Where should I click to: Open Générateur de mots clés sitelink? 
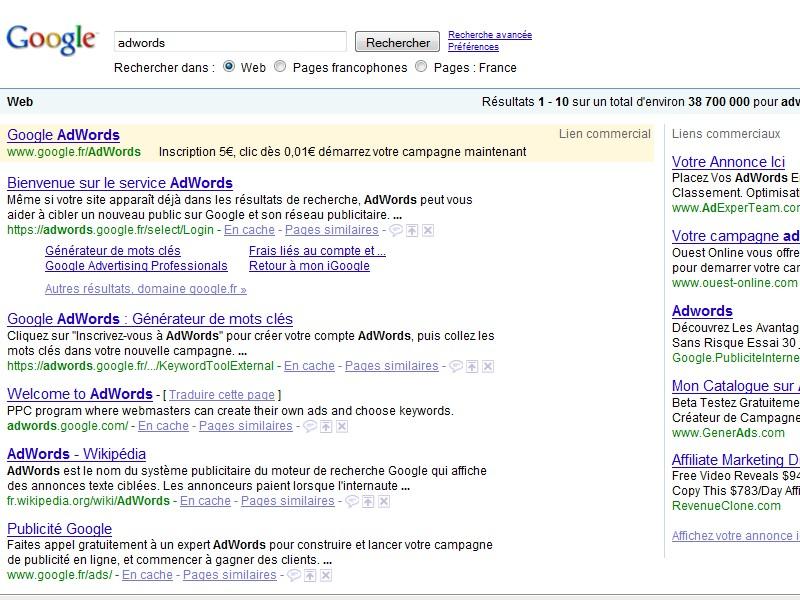[x=113, y=251]
